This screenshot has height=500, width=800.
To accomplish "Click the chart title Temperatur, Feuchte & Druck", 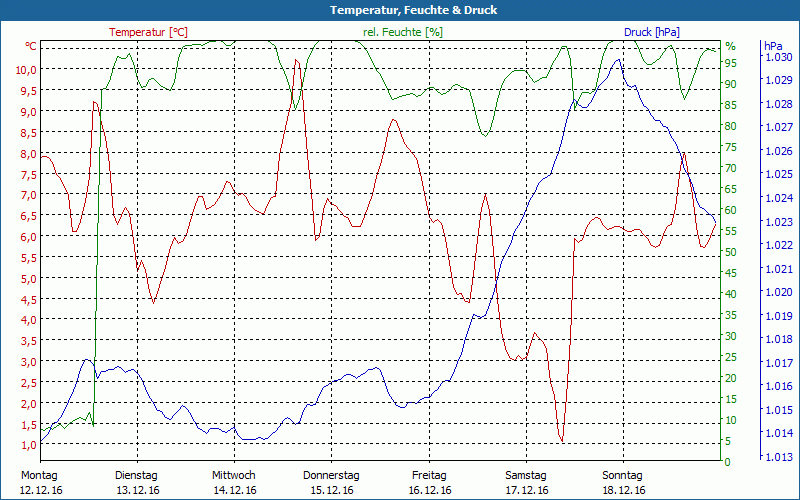I will point(400,10).
